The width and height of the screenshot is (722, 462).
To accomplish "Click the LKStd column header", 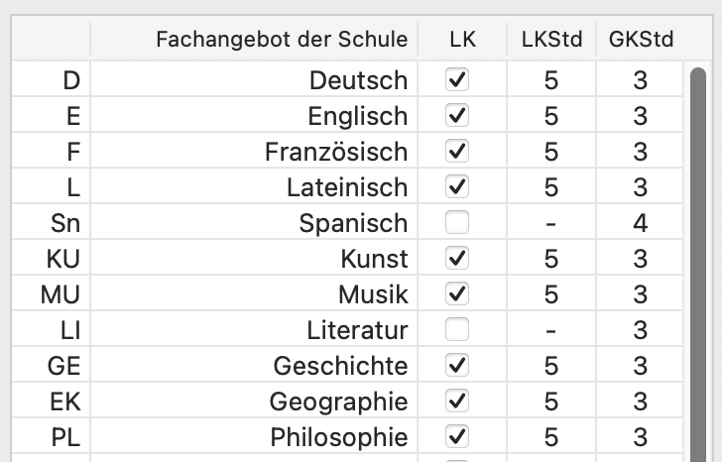I will [550, 39].
